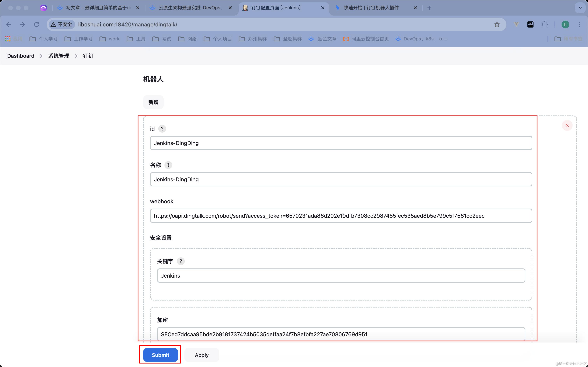Image resolution: width=588 pixels, height=367 pixels.
Task: Open the 个人学习 bookmark folder
Action: pos(43,39)
